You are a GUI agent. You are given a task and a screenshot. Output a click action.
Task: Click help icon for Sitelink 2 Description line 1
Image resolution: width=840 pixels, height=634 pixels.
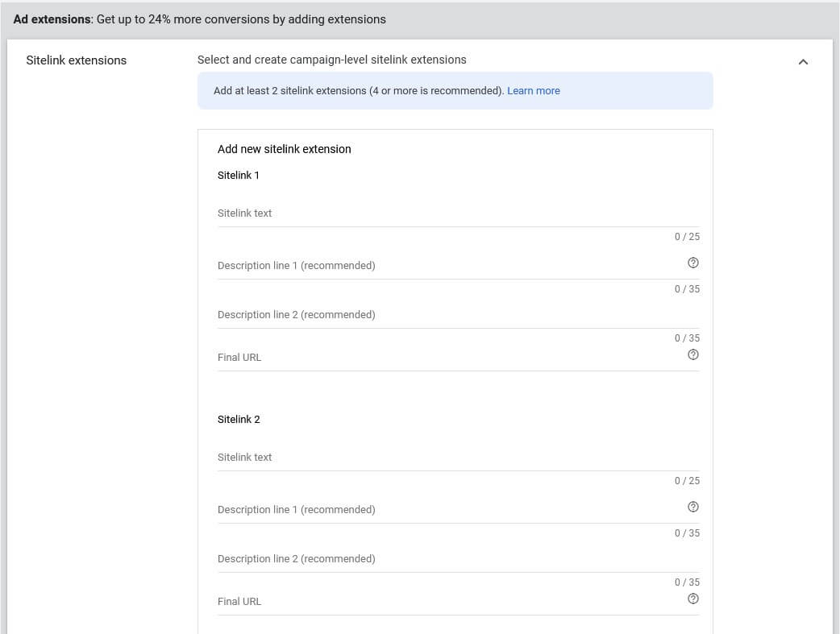coord(692,508)
